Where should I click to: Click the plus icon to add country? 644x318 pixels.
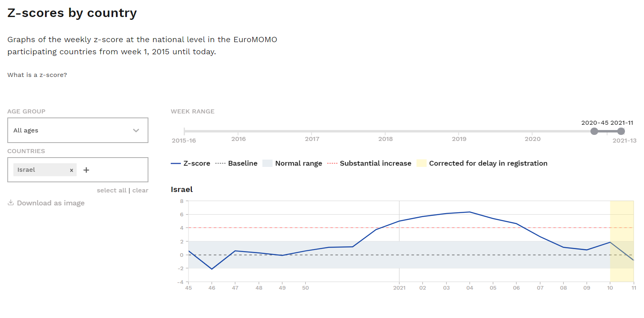point(86,170)
